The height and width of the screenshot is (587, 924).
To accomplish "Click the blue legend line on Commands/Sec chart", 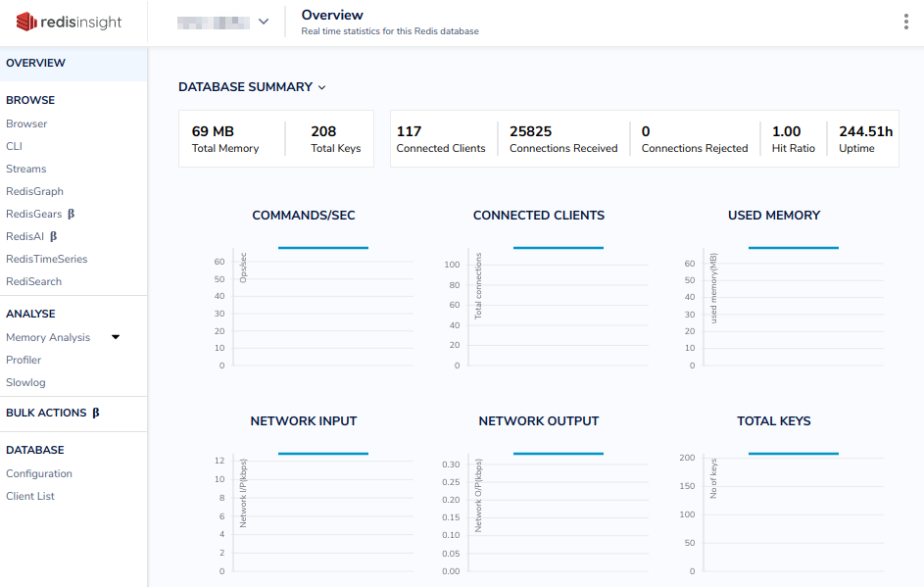I will 323,248.
